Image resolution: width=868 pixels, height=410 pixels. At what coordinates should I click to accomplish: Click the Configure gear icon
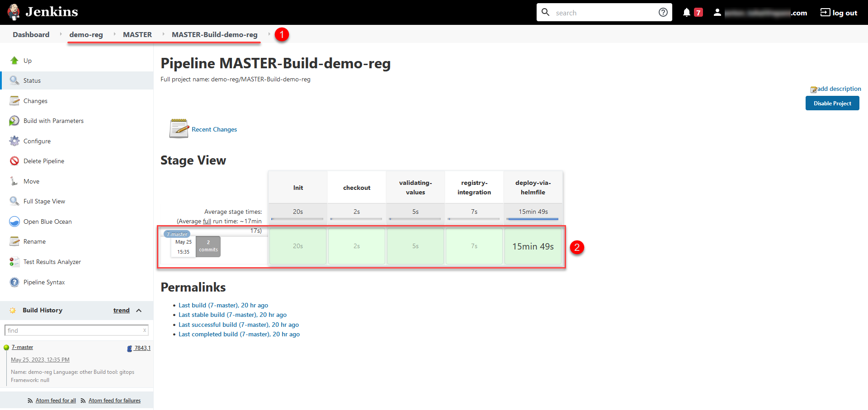[14, 141]
